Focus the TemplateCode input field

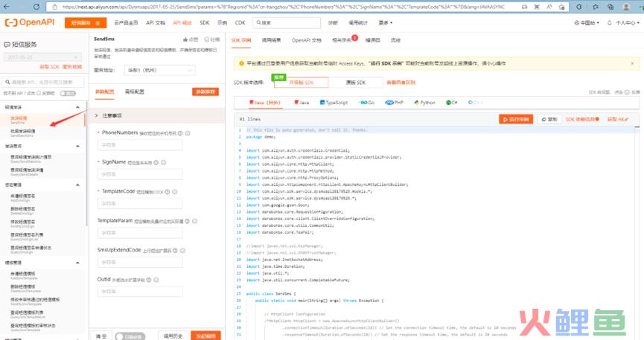140,204
